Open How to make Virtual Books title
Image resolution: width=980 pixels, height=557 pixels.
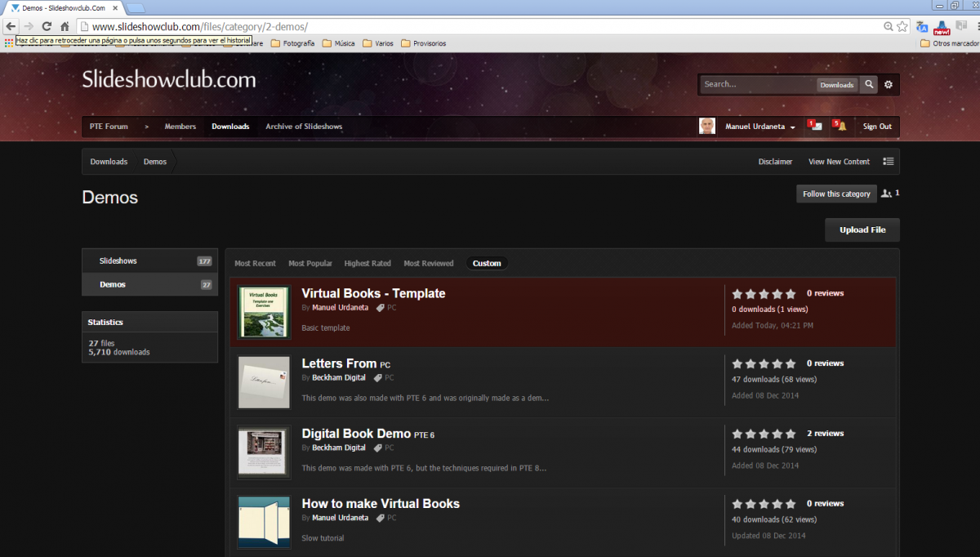(381, 504)
